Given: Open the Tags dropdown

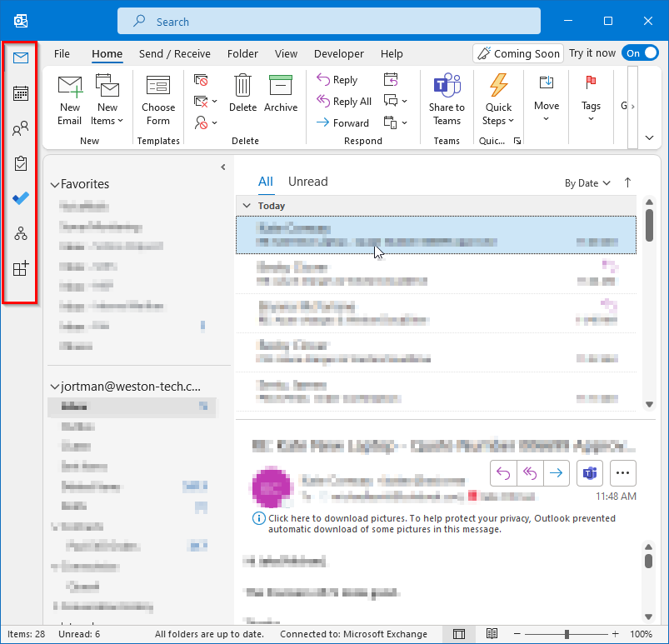Looking at the screenshot, I should [x=591, y=98].
